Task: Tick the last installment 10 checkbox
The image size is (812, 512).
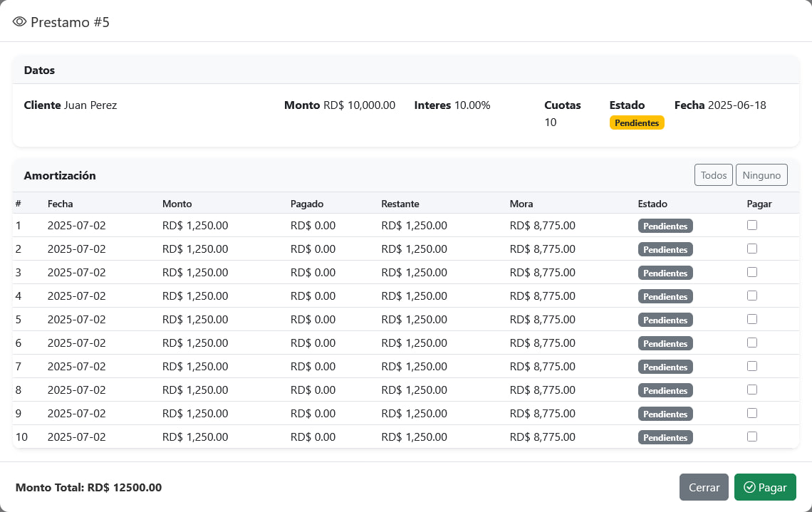Action: pyautogui.click(x=752, y=437)
